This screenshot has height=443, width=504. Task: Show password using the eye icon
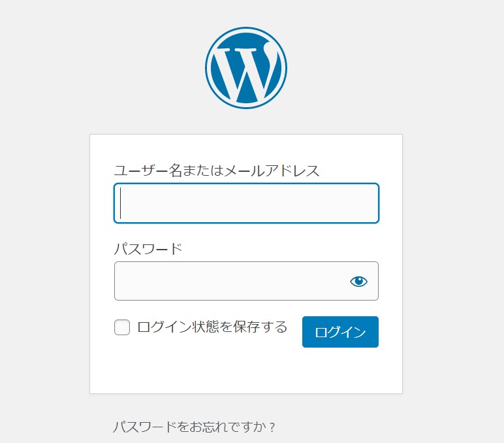click(x=358, y=282)
